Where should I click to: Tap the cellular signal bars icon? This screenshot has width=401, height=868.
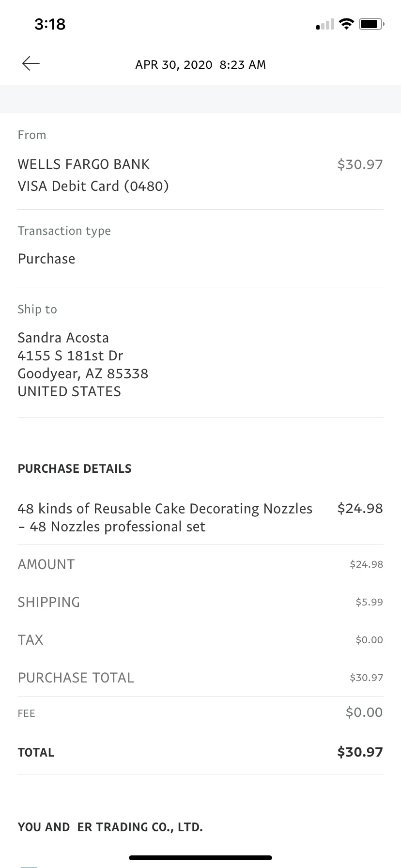tap(325, 24)
